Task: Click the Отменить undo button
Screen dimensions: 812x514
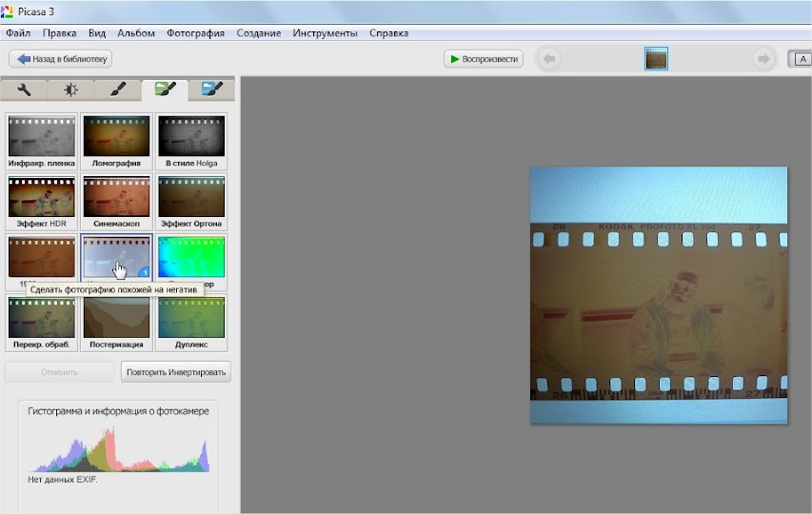Action: tap(60, 372)
